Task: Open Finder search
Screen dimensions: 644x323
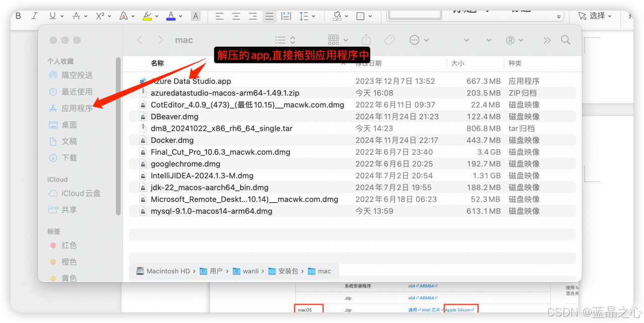Action: click(x=566, y=40)
